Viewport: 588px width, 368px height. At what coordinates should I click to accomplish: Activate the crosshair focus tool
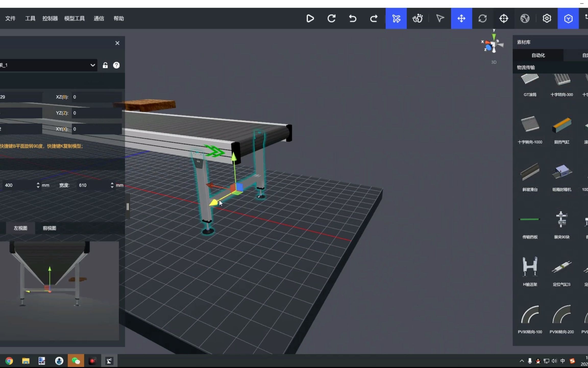pos(504,18)
